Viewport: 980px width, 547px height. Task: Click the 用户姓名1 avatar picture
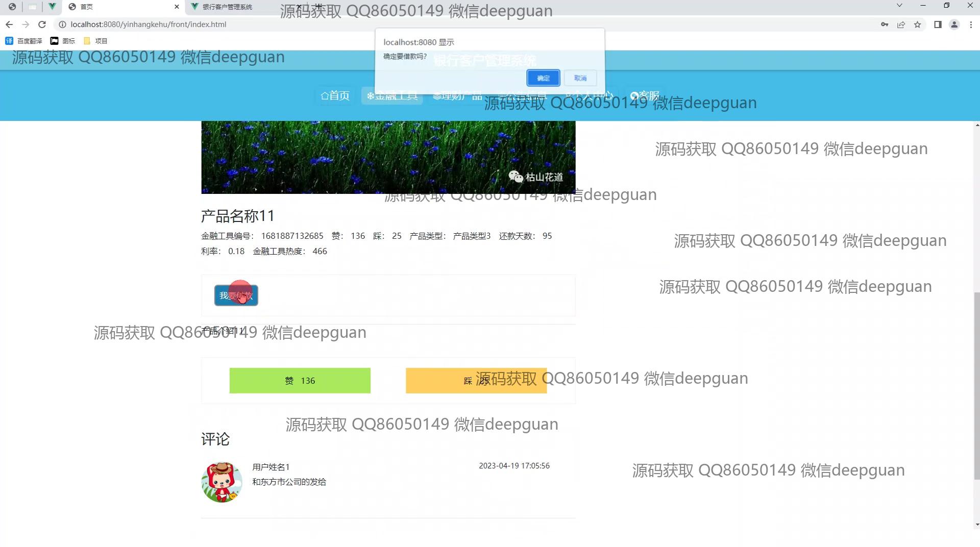pyautogui.click(x=222, y=482)
